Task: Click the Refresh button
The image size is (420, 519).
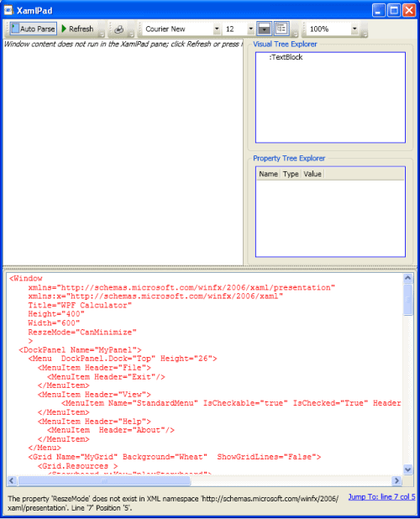Action: click(77, 29)
